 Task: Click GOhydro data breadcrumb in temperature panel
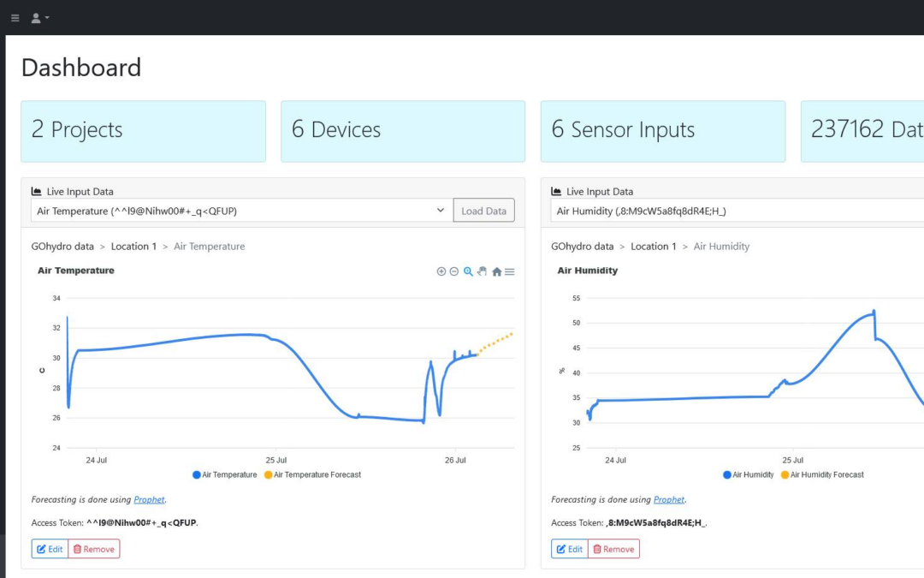(62, 247)
